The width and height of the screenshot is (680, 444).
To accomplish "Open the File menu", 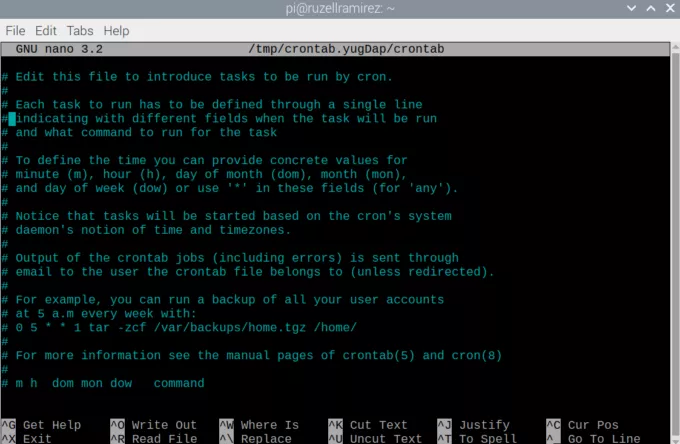I will [x=15, y=31].
